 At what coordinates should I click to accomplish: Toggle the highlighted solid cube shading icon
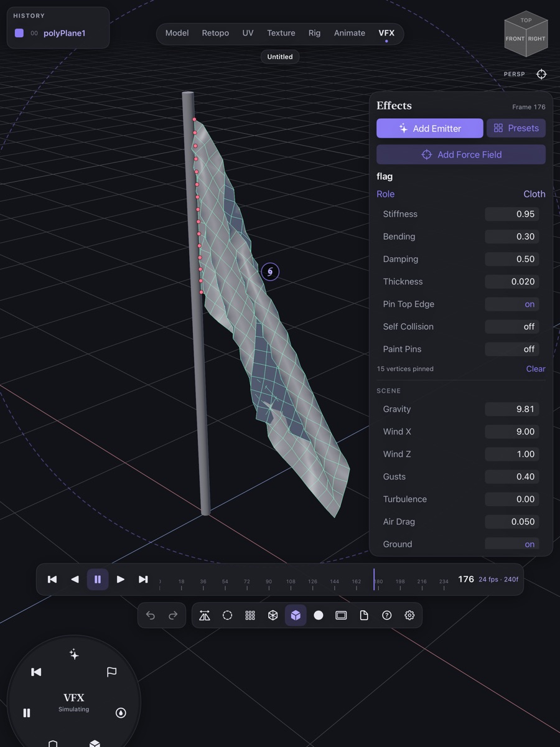point(296,615)
